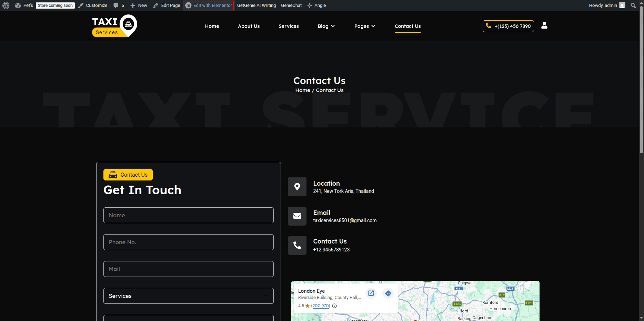Open comments with 5 pending
The image size is (644, 321).
(x=119, y=6)
